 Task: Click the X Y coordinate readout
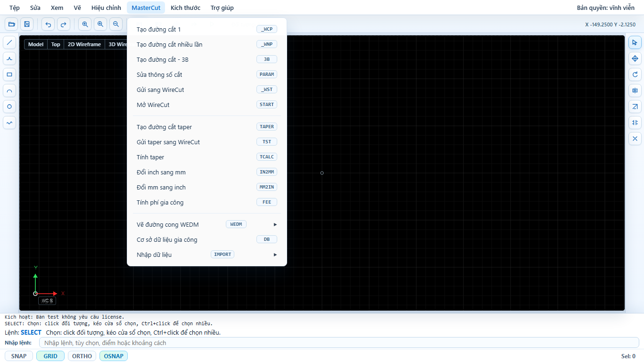point(610,25)
